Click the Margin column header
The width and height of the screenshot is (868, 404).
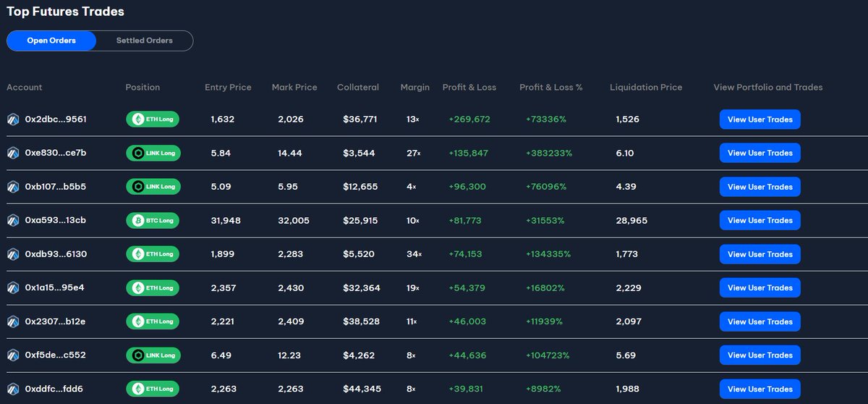[x=415, y=87]
